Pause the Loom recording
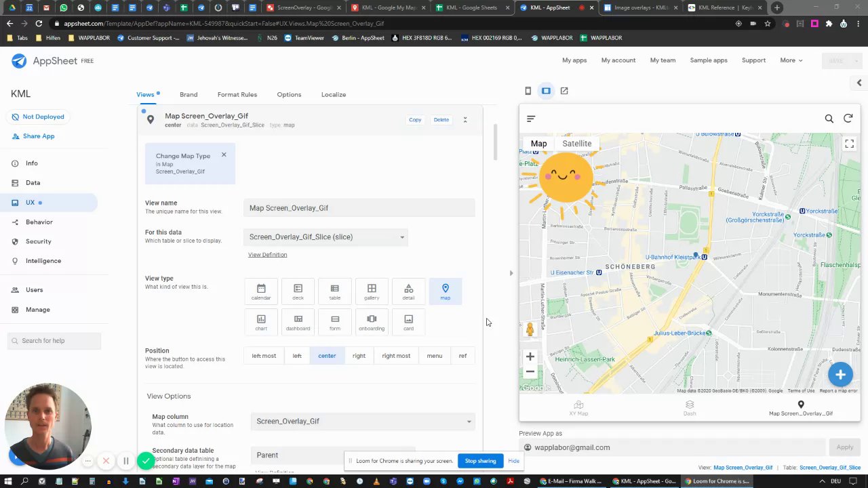 point(125,462)
